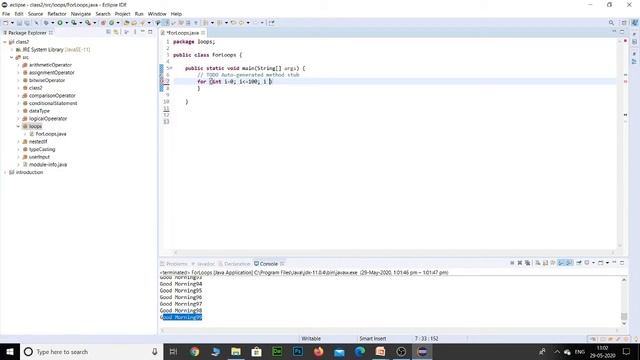Click the console vertical scrollbar thumb

click(624, 316)
